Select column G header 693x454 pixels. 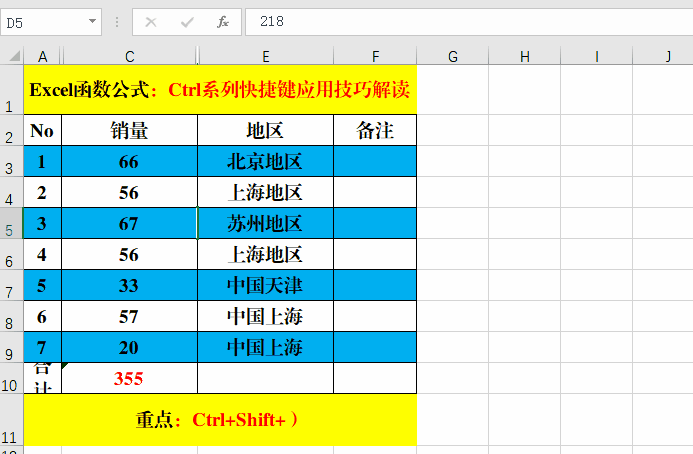453,57
